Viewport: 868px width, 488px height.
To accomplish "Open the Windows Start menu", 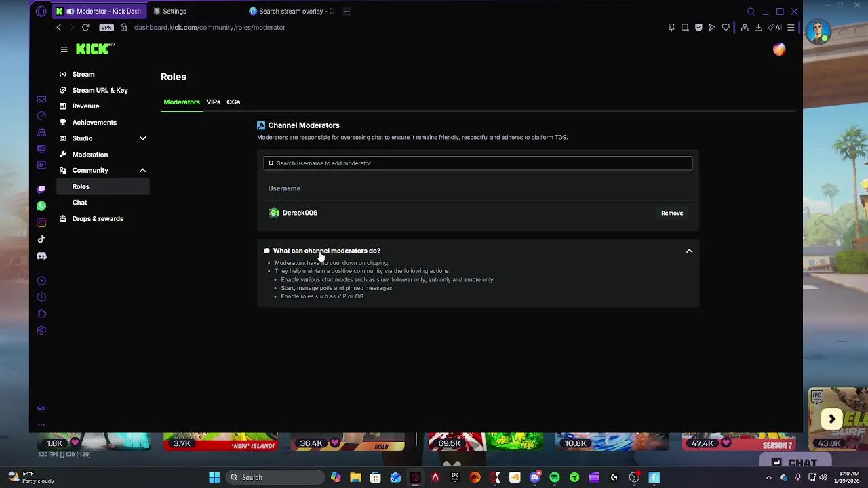I will click(214, 477).
